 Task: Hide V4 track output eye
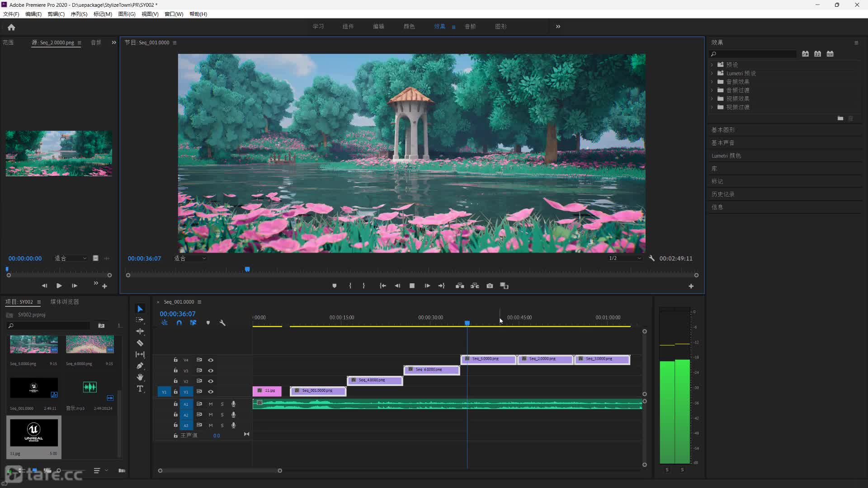pyautogui.click(x=211, y=360)
